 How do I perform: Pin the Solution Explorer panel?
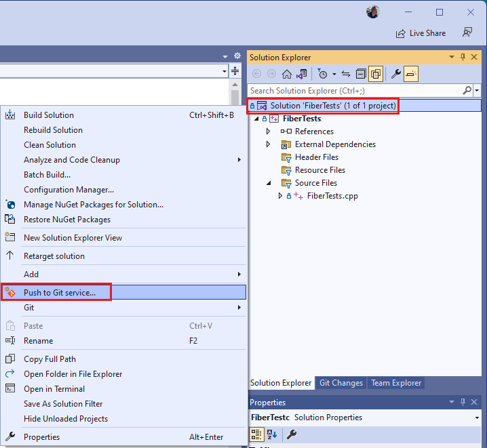463,57
